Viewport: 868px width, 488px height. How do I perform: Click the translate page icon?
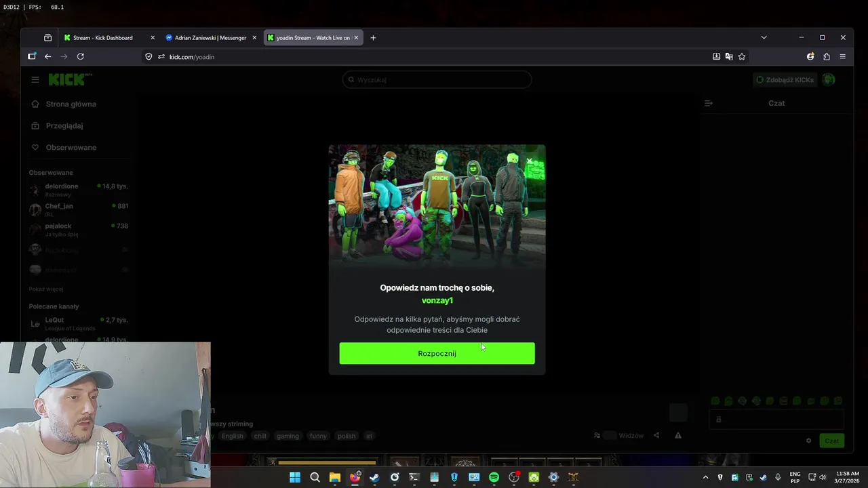click(x=729, y=57)
